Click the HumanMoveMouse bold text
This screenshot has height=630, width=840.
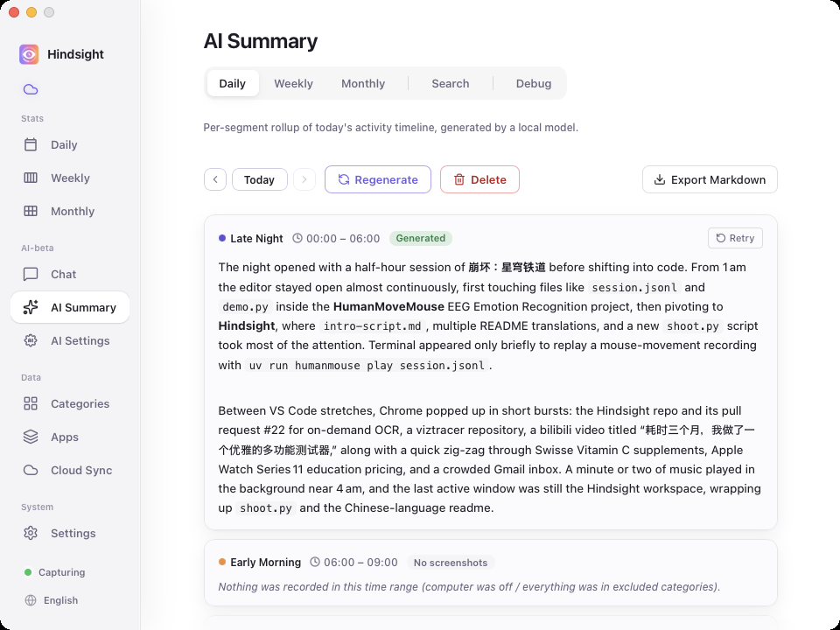click(388, 306)
